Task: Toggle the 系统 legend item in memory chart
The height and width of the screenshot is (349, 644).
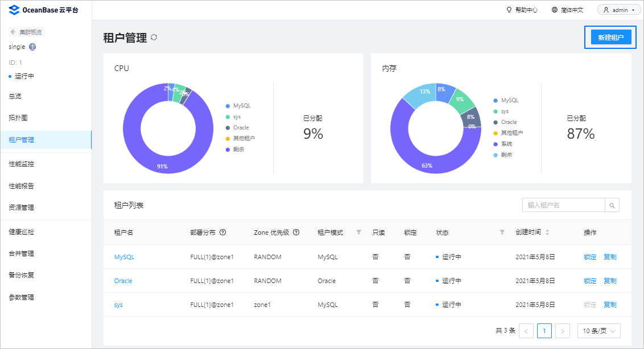Action: [x=503, y=144]
